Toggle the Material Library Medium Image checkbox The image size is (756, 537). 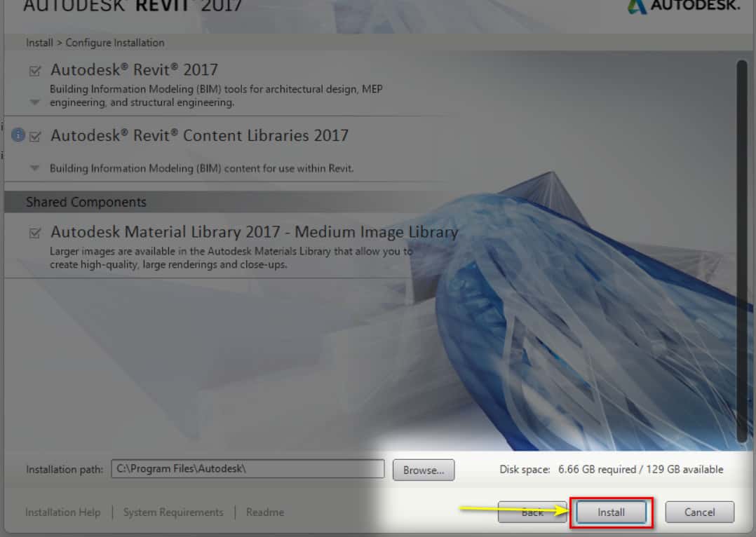(x=35, y=233)
